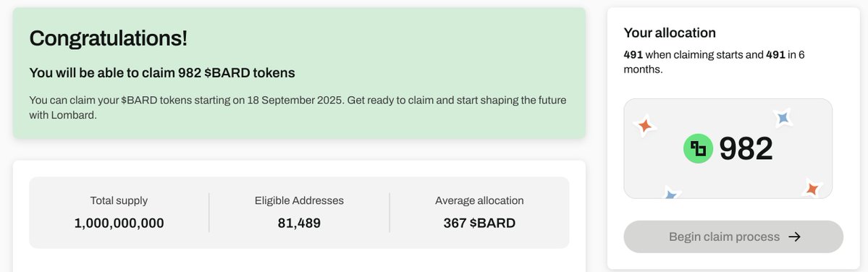Click the green BARD token logo icon
This screenshot has height=272, width=868.
[698, 149]
